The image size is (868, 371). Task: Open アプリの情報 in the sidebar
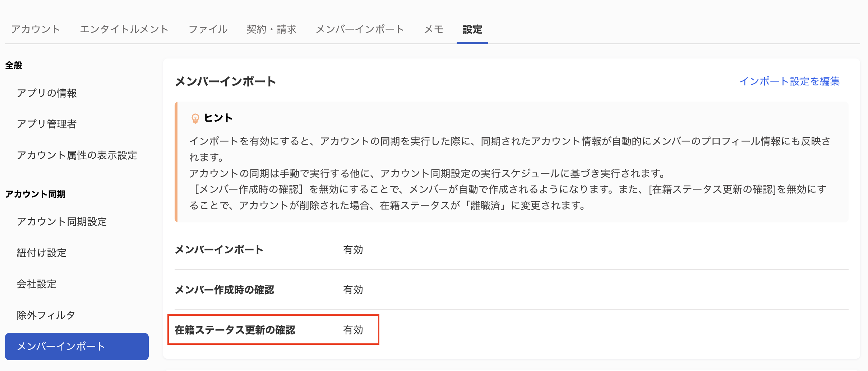point(47,93)
